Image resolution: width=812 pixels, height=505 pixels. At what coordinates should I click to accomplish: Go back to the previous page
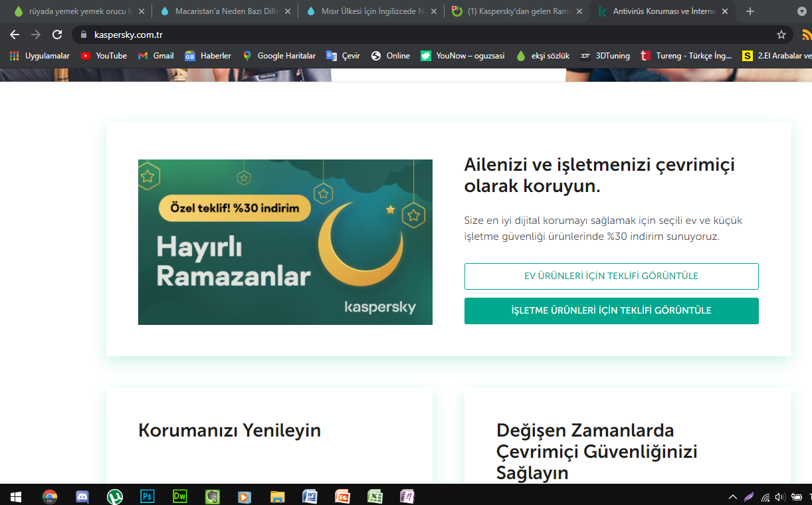15,35
